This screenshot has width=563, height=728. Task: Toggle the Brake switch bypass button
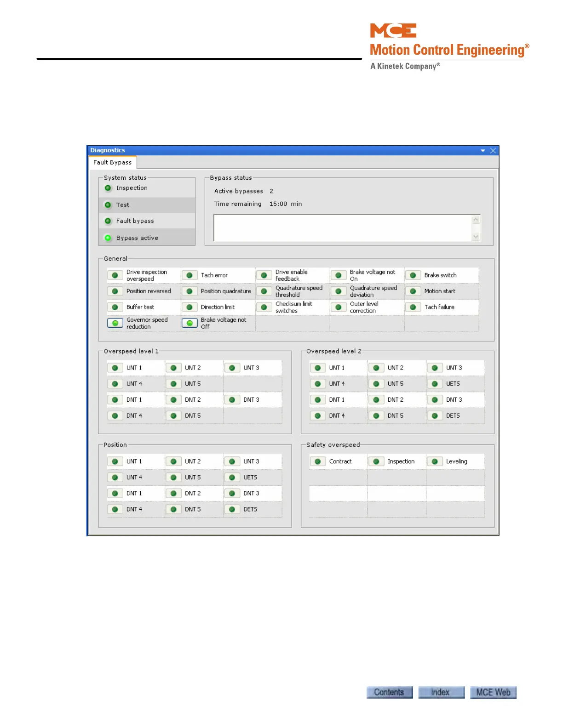point(413,275)
